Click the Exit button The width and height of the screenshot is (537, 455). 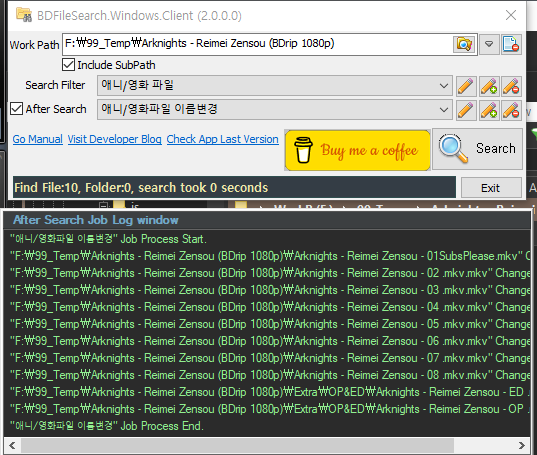click(x=491, y=188)
